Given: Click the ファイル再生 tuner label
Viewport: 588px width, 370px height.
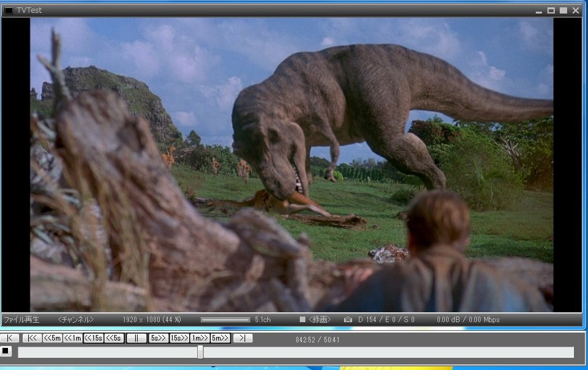Looking at the screenshot, I should click(x=22, y=320).
